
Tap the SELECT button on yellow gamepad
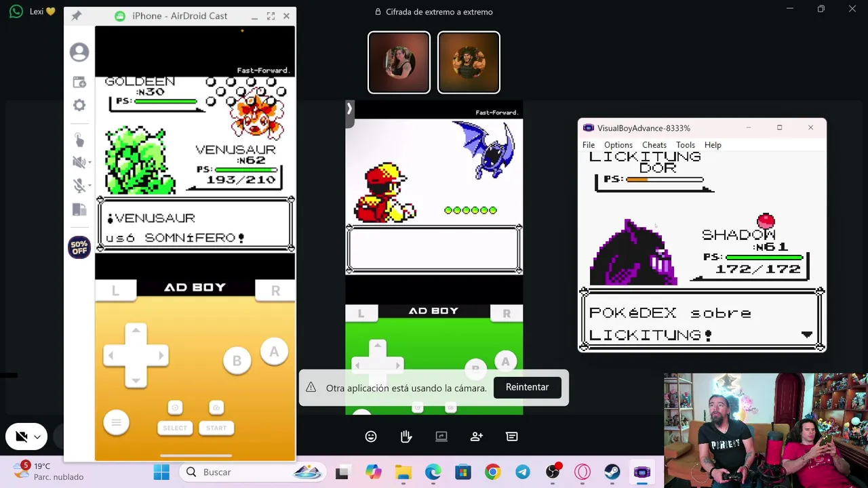click(x=175, y=428)
